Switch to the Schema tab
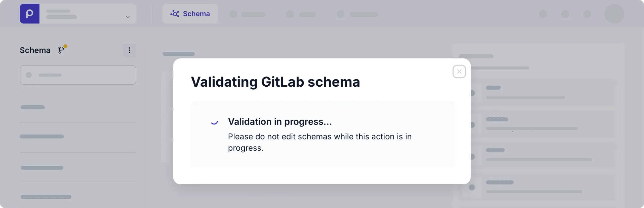The image size is (644, 208). click(190, 14)
